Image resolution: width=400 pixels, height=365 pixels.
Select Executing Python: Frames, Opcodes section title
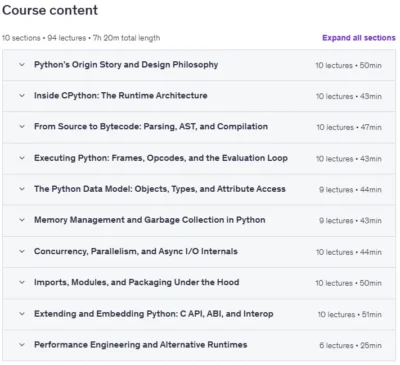click(x=161, y=158)
